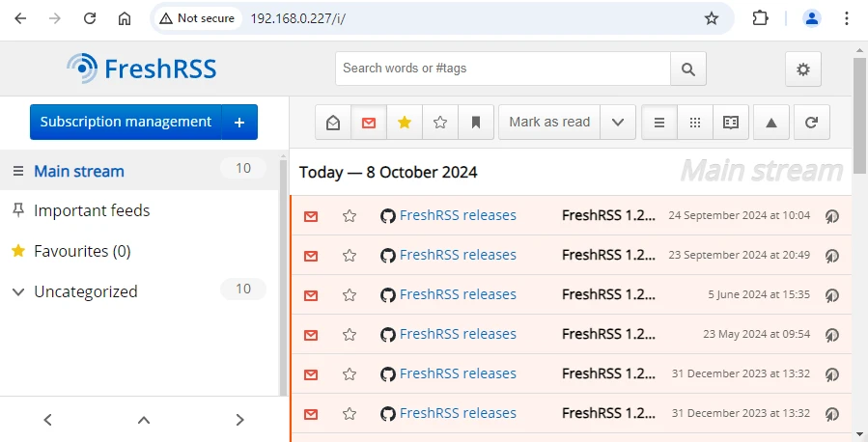This screenshot has width=868, height=442.
Task: Select Favourites in the sidebar
Action: [82, 251]
